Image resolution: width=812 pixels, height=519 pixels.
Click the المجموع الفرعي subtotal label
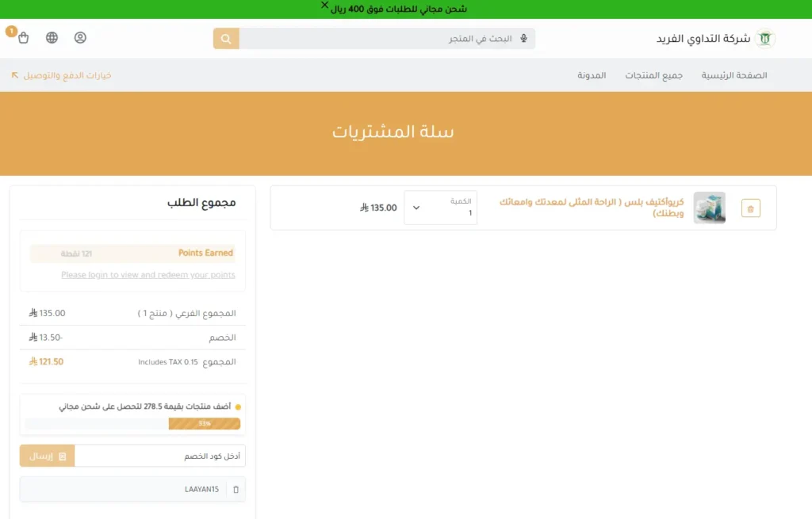pyautogui.click(x=186, y=314)
